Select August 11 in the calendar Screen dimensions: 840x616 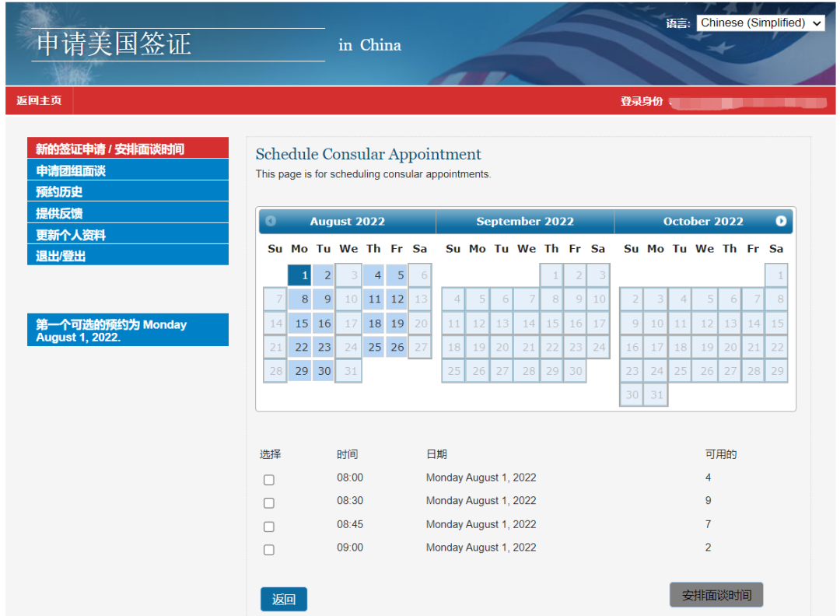(x=373, y=299)
